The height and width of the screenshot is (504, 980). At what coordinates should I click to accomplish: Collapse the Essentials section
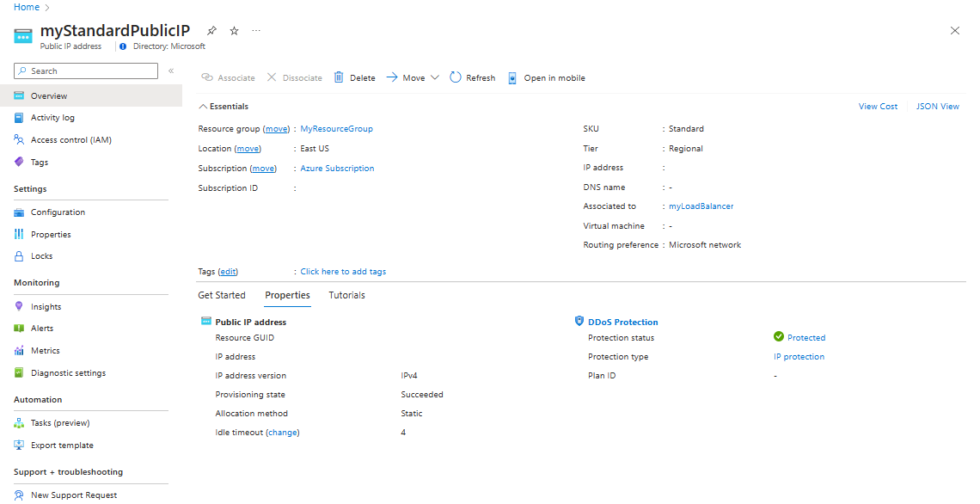click(x=203, y=107)
